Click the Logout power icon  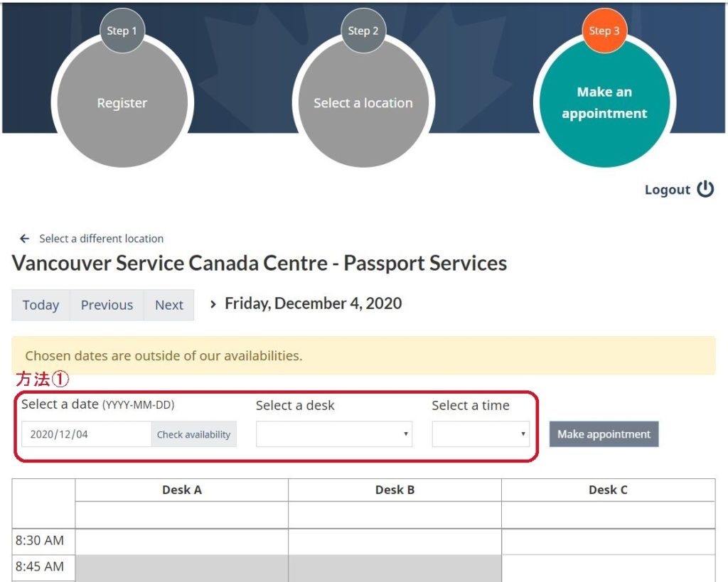(x=705, y=189)
